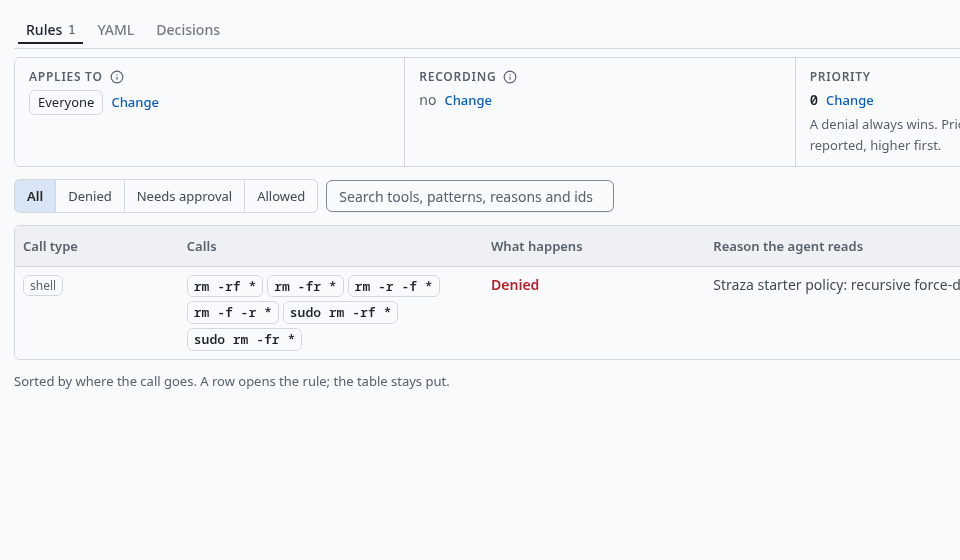Click the Call type column header
This screenshot has width=960, height=560.
click(x=50, y=247)
